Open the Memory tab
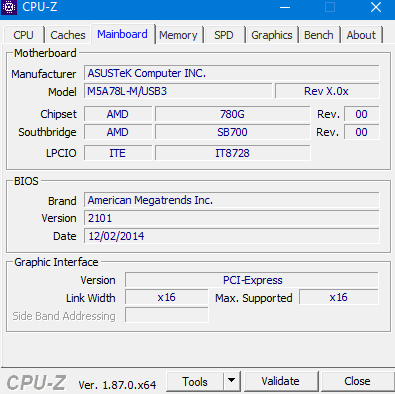The image size is (395, 394). tap(178, 35)
